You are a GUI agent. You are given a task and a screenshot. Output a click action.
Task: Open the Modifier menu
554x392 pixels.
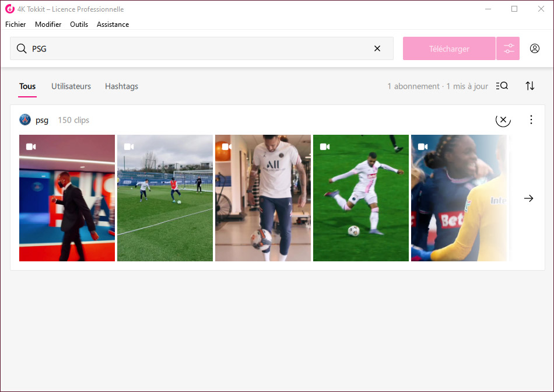tap(48, 24)
